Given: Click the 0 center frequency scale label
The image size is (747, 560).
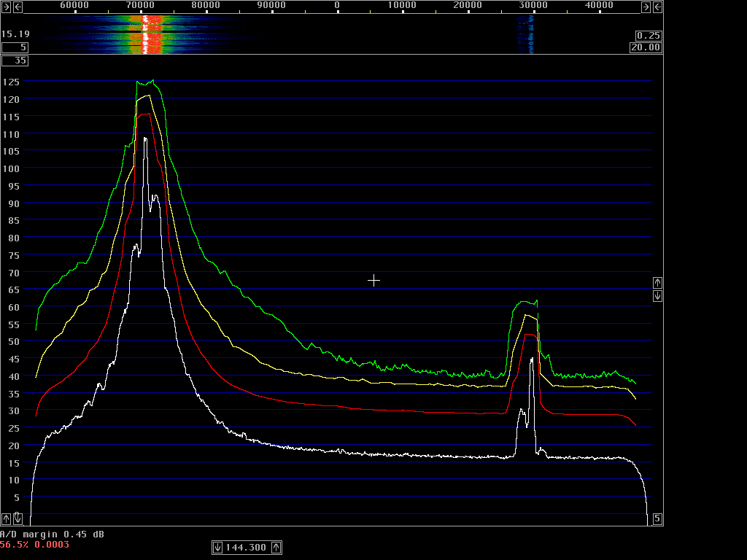Looking at the screenshot, I should tap(337, 5).
